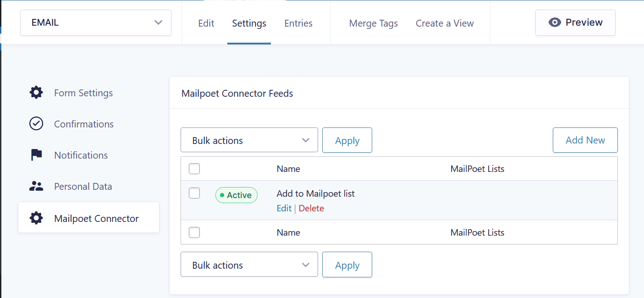
Task: Click the Personal Data people icon
Action: 36,186
